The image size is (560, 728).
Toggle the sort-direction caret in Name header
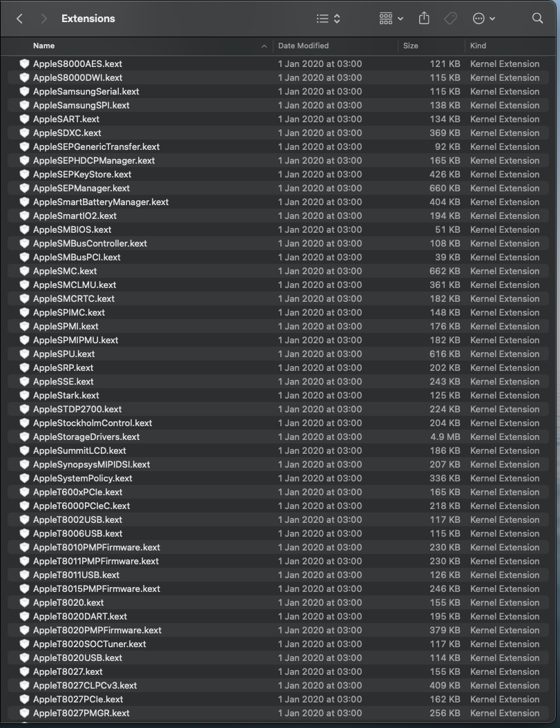pyautogui.click(x=264, y=46)
